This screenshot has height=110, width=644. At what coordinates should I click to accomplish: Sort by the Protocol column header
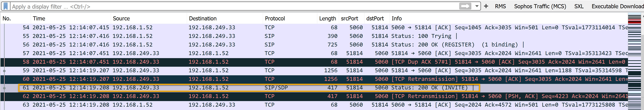click(x=275, y=18)
